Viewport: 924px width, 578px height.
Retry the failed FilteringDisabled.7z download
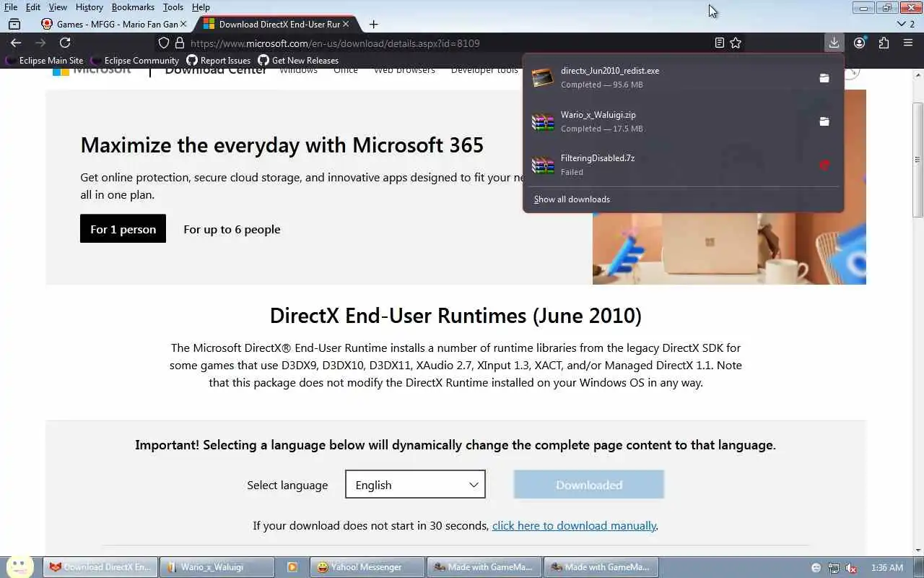click(824, 165)
